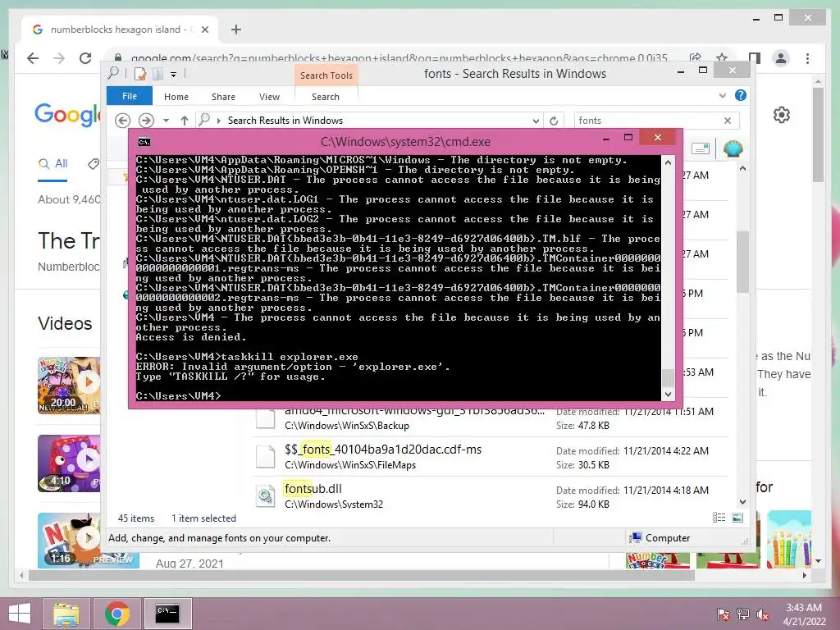Open the Chrome profile avatar

[x=781, y=58]
